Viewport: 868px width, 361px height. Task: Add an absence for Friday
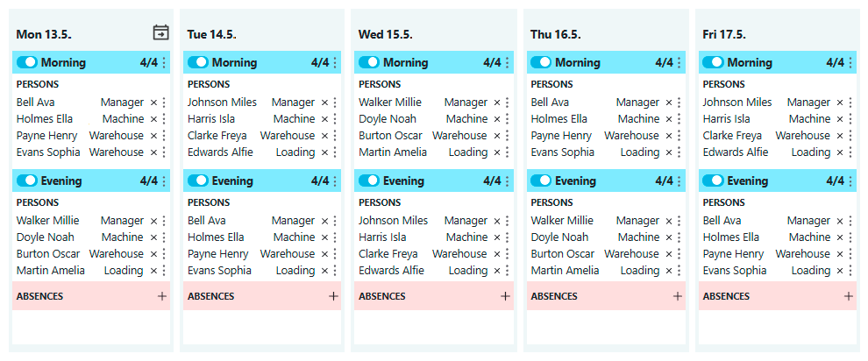[x=848, y=296]
